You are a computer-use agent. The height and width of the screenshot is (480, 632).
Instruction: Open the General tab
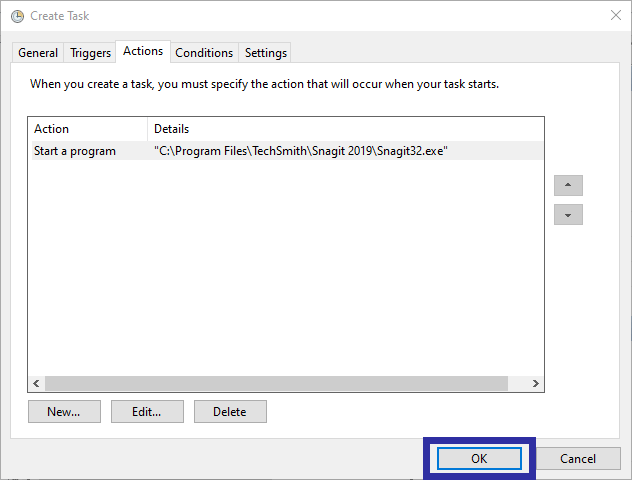[x=38, y=52]
